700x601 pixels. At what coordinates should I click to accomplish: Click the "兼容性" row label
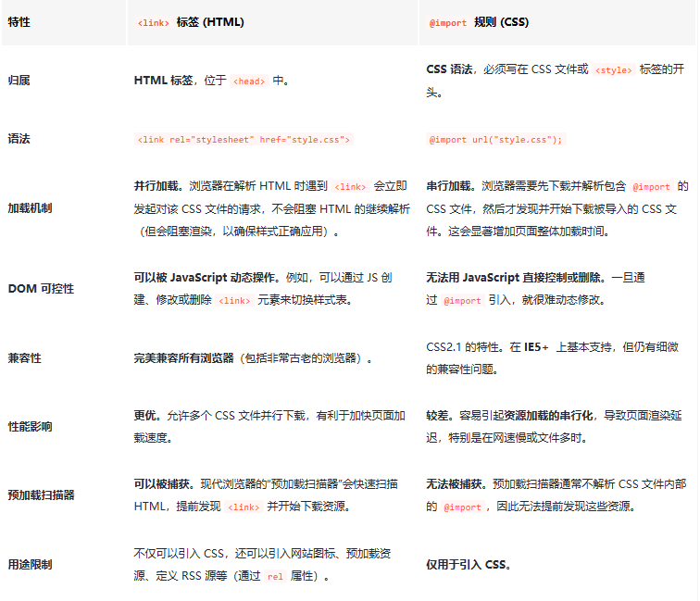24,358
